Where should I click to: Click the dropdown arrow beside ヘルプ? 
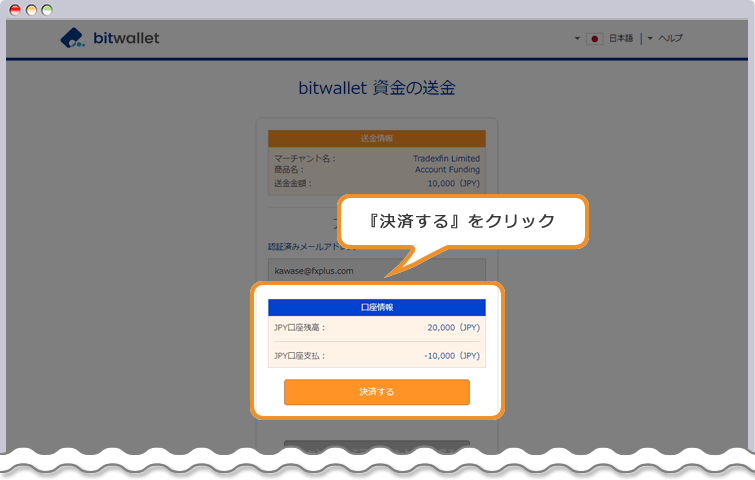point(650,38)
